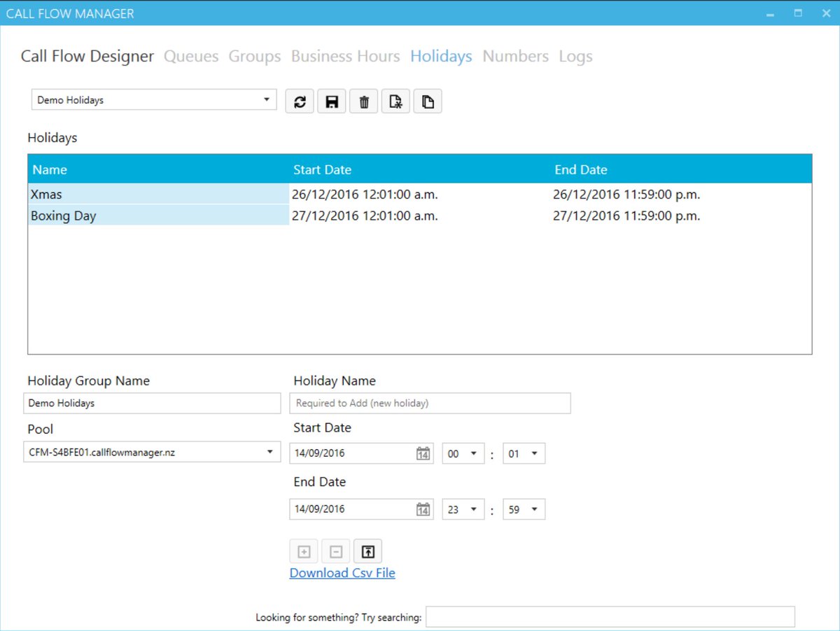Switch to the Call Flow Designer tab
This screenshot has width=840, height=631.
point(87,57)
